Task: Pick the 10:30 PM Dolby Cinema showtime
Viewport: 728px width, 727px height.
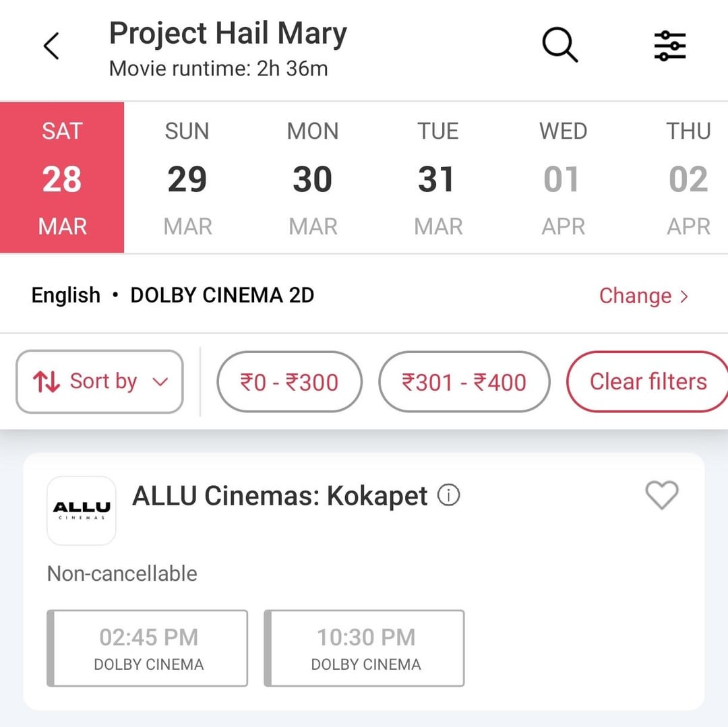Action: tap(365, 648)
